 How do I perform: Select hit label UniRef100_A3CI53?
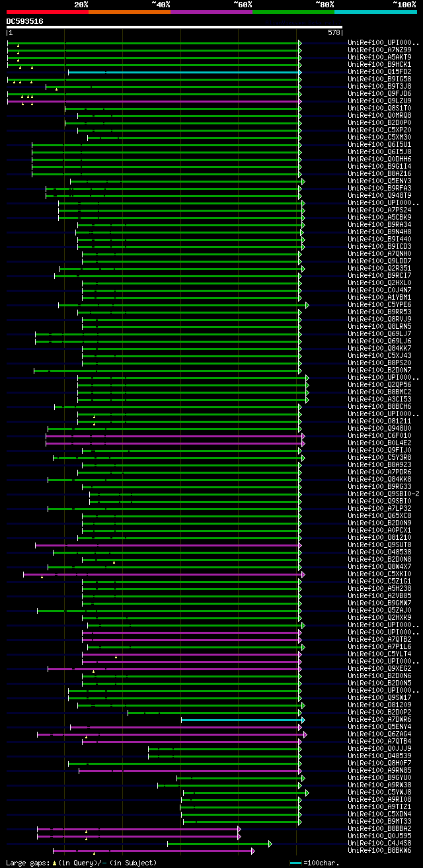pos(379,400)
